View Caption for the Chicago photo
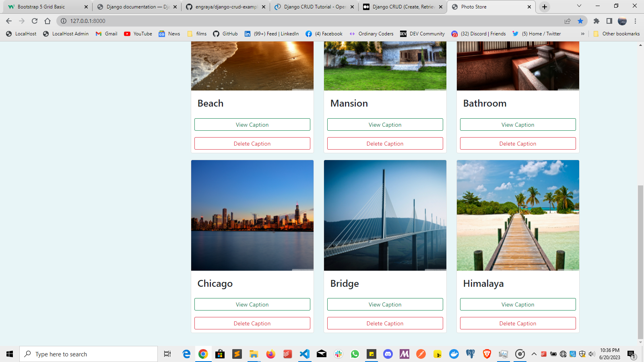 coord(252,304)
